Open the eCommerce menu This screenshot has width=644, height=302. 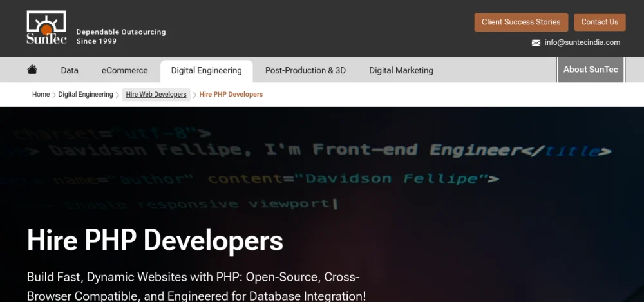coord(124,70)
